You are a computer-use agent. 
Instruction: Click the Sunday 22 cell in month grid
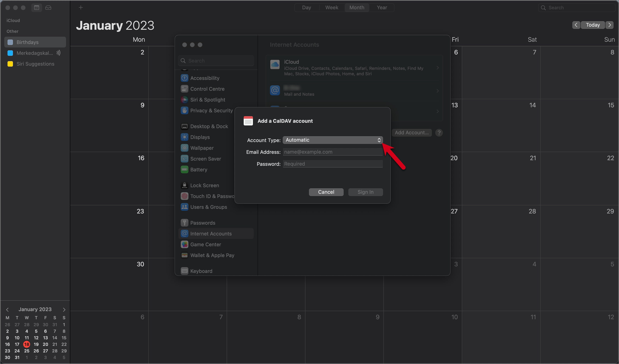tap(579, 178)
